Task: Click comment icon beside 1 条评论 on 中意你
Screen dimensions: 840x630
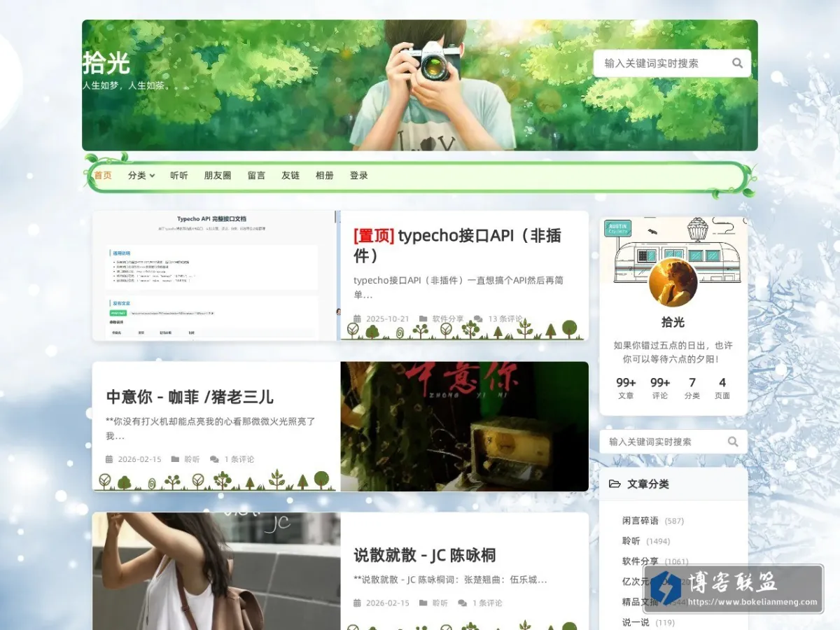Action: (214, 459)
